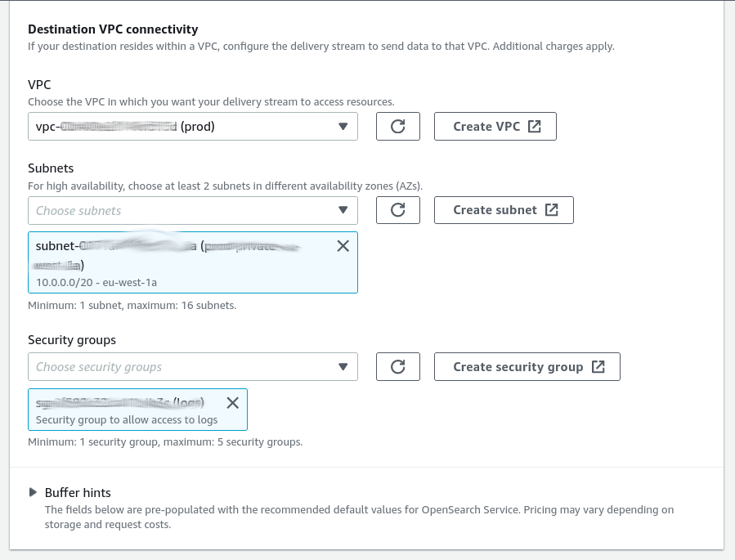This screenshot has height=560, width=735.
Task: Click the Create security group button
Action: [x=527, y=366]
